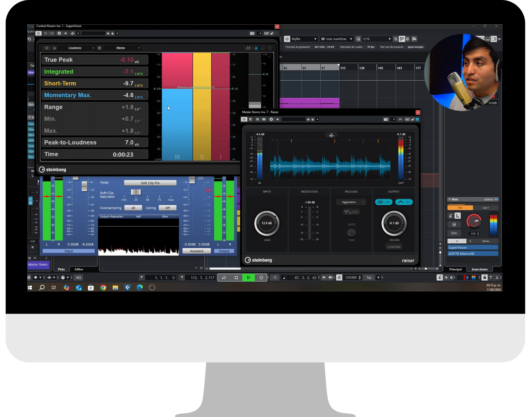Open the Inserciones tab in Control Room

479,269
